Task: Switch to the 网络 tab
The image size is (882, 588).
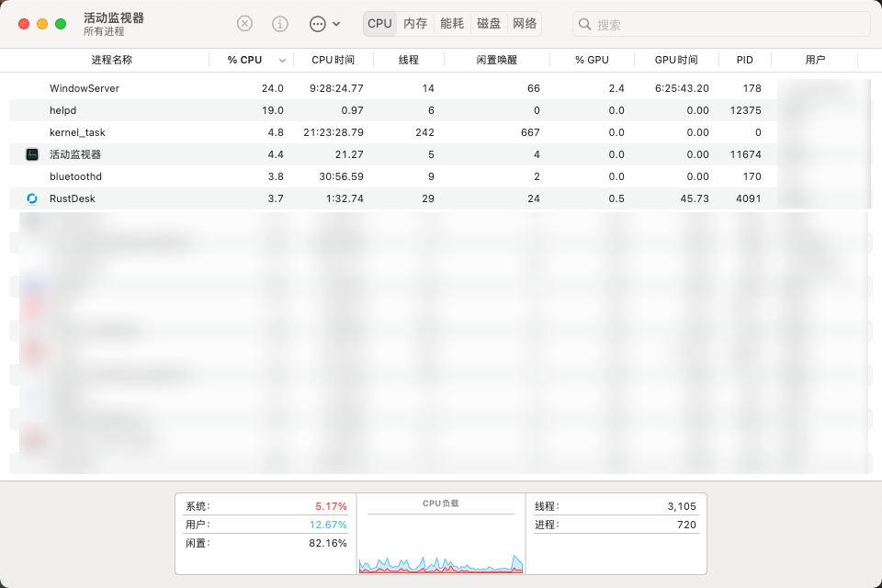Action: click(x=525, y=23)
